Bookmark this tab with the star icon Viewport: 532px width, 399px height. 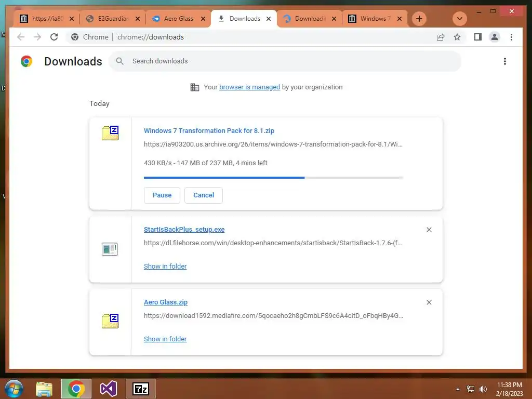point(457,37)
